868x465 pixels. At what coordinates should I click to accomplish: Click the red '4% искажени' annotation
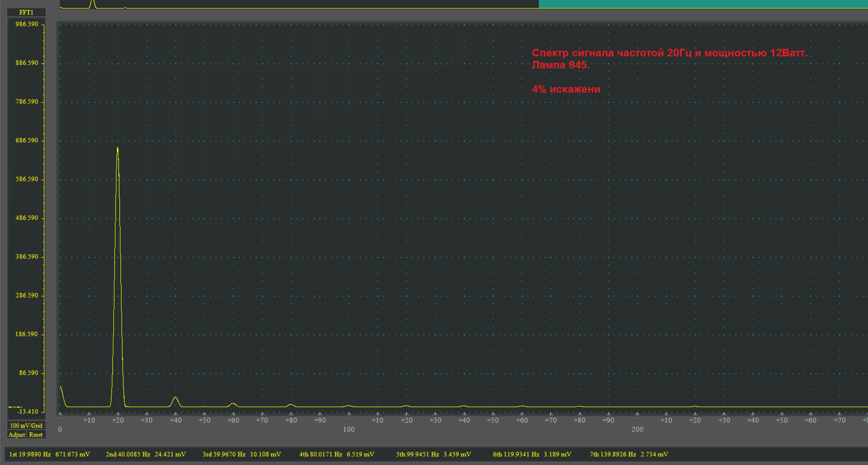566,89
